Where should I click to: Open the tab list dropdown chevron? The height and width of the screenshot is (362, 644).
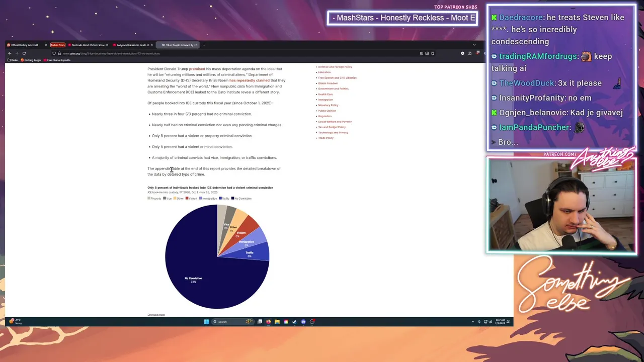click(x=473, y=45)
